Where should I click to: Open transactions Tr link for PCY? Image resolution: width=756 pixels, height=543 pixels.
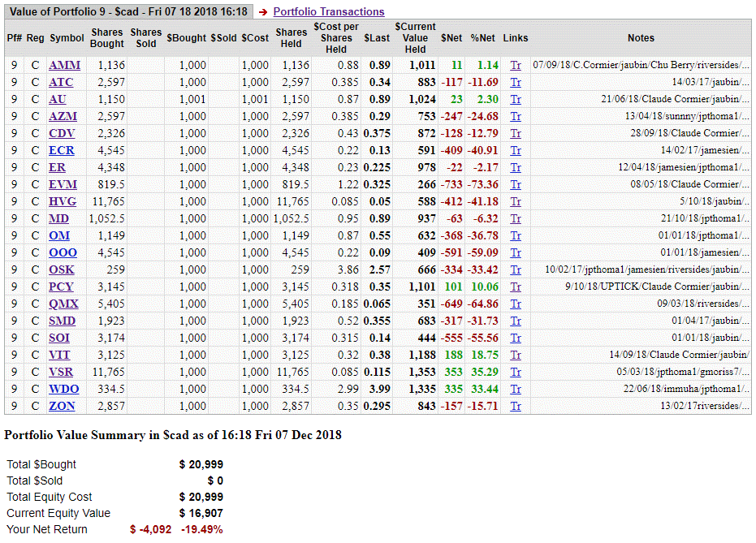click(x=516, y=287)
